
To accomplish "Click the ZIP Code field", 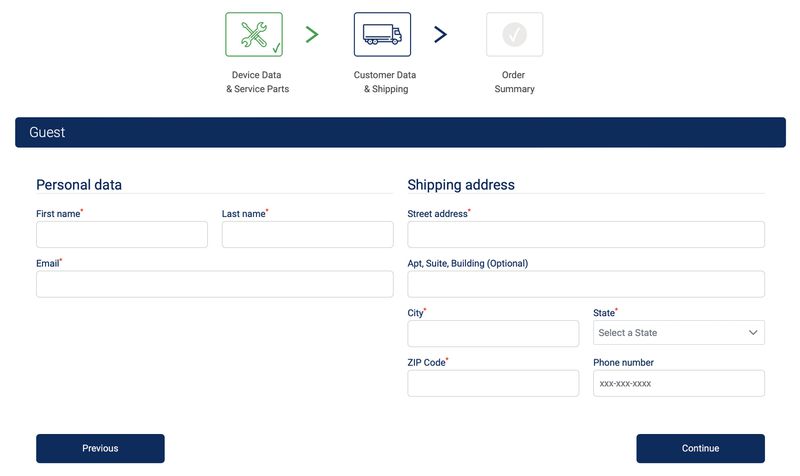I will pyautogui.click(x=493, y=383).
